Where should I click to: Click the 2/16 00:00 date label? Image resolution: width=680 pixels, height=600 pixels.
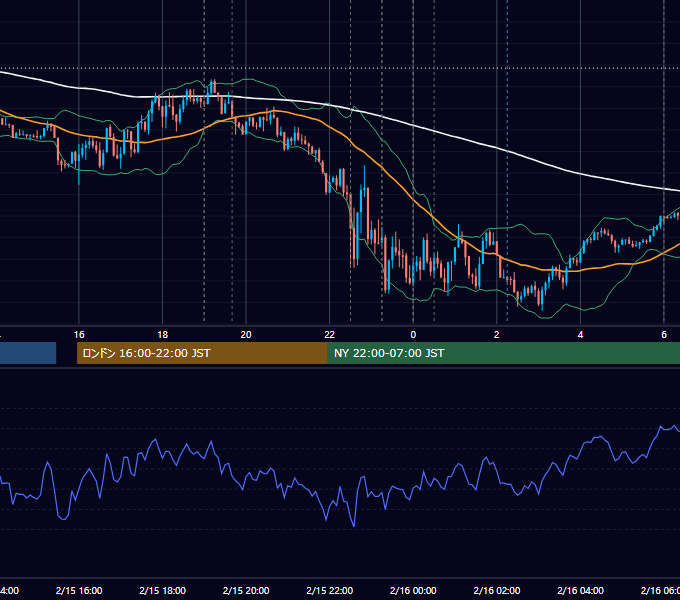point(413,590)
